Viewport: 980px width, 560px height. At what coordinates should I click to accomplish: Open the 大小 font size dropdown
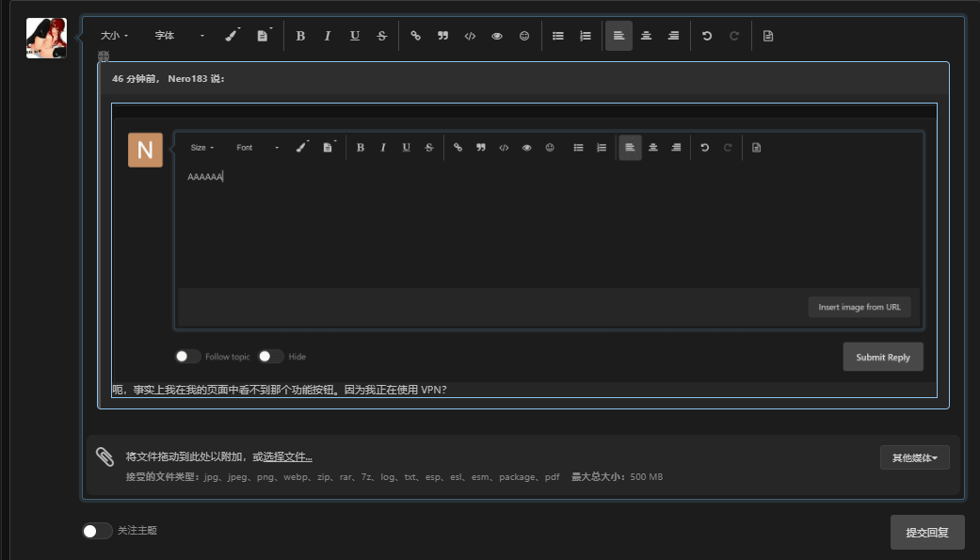pos(114,36)
